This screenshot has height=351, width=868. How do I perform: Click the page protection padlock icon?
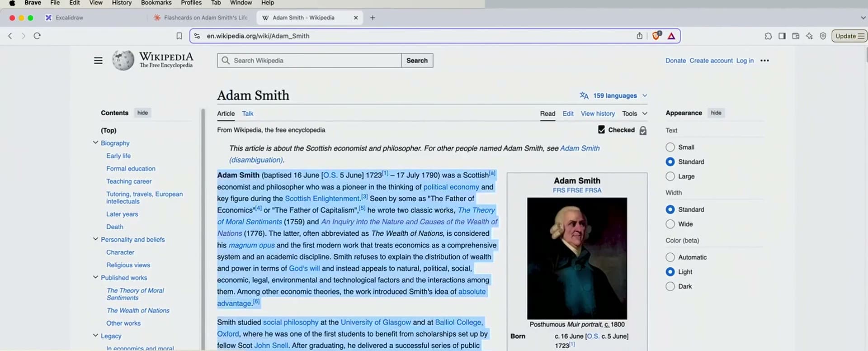pyautogui.click(x=643, y=130)
